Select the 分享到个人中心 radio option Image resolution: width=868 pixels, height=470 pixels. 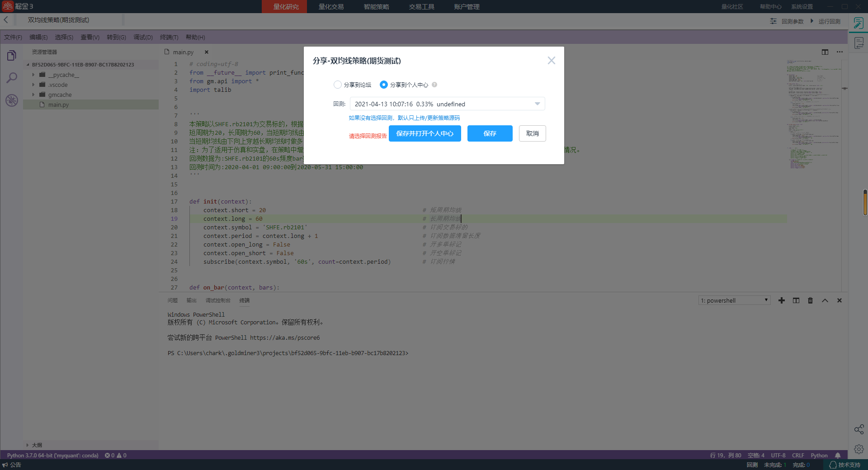click(384, 85)
